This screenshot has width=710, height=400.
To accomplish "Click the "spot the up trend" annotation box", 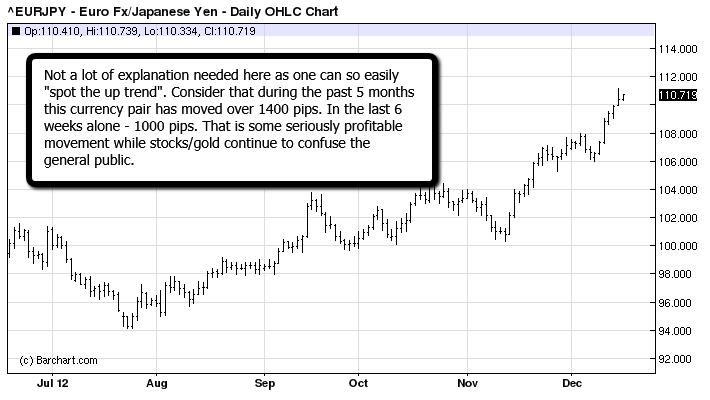I will pyautogui.click(x=232, y=119).
